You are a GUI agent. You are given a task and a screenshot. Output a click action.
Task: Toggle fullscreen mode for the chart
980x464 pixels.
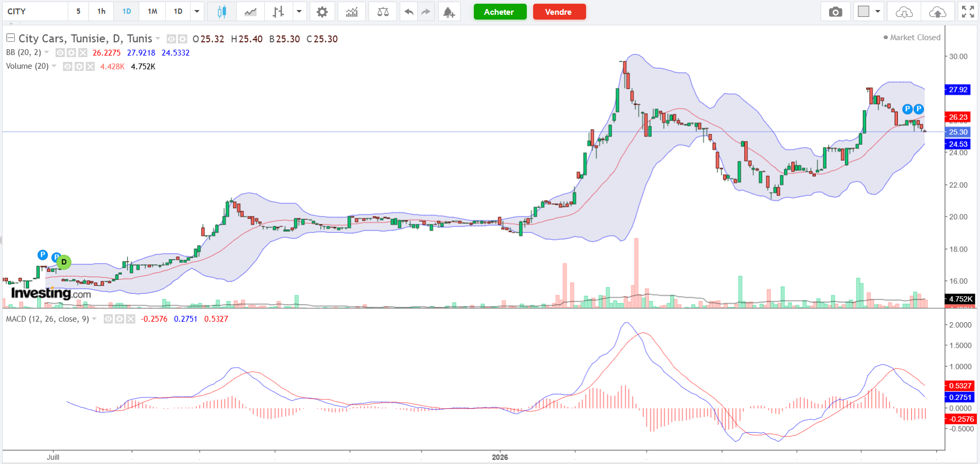pyautogui.click(x=968, y=12)
